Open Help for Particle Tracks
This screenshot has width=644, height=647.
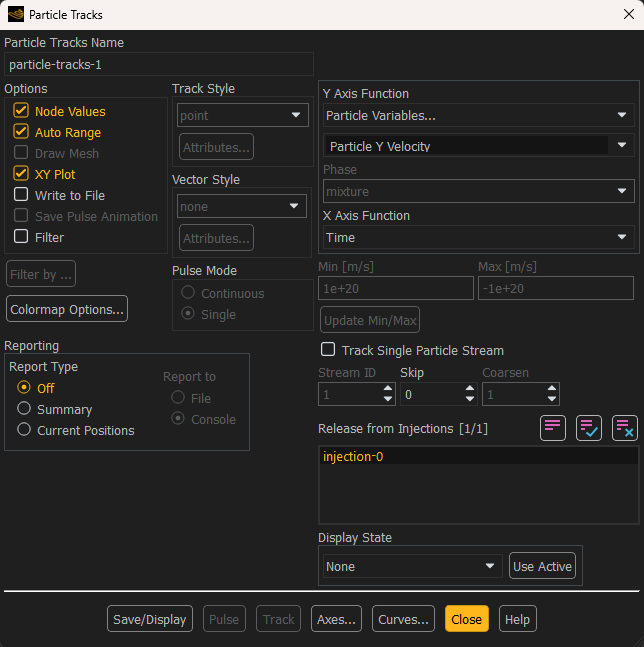[517, 619]
